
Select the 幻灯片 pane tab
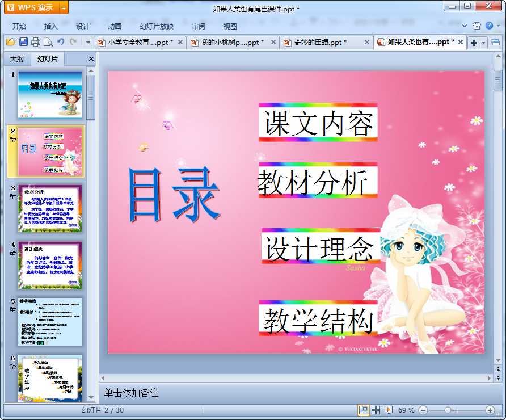[48, 59]
